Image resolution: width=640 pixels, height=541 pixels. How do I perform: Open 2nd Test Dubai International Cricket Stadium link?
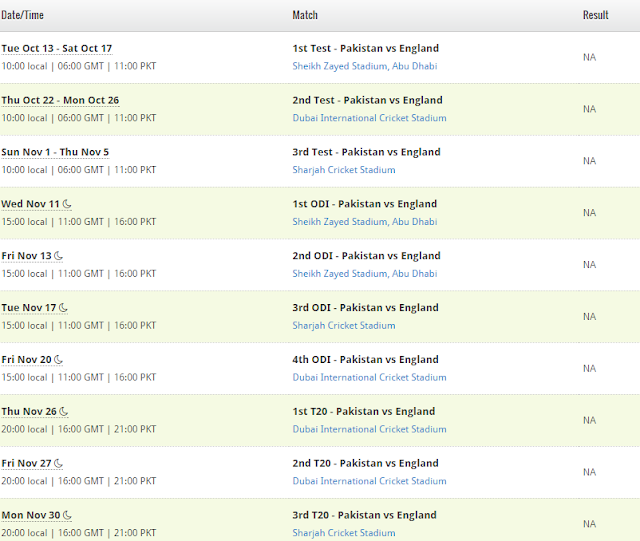click(369, 119)
